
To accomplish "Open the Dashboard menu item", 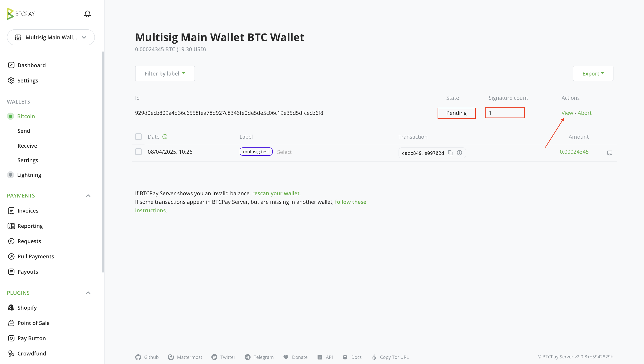I will tap(31, 65).
